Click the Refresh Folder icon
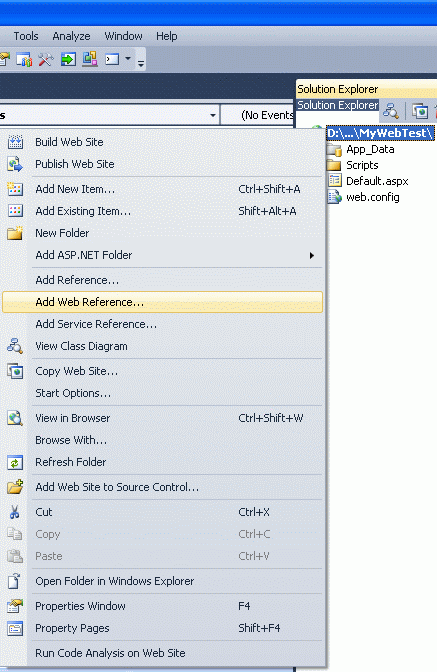 (x=15, y=462)
